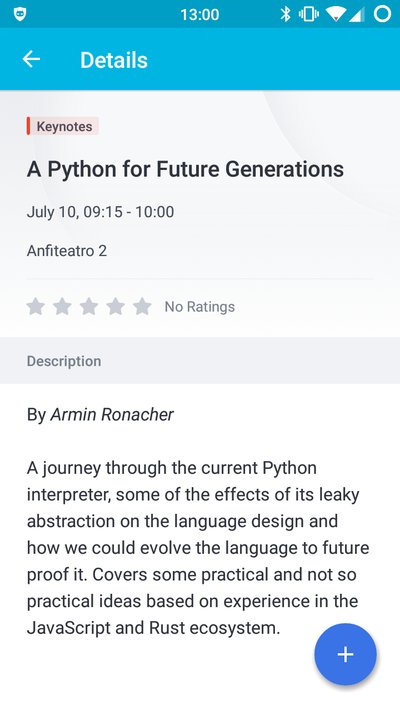Image resolution: width=400 pixels, height=711 pixels.
Task: Rate the talk three stars
Action: pos(89,307)
